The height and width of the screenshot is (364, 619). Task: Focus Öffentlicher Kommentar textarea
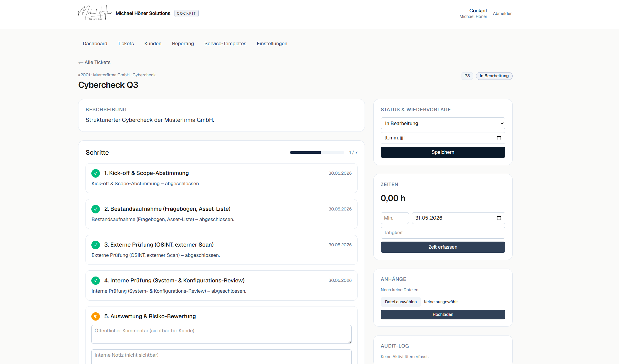(x=222, y=334)
